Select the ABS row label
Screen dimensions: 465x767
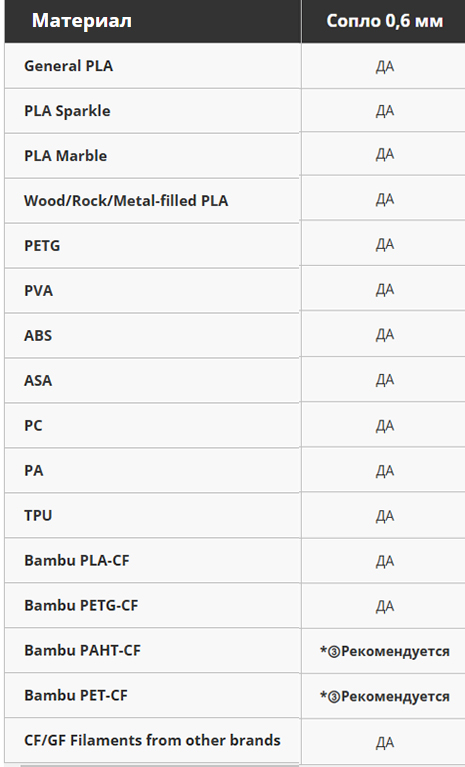tap(38, 336)
